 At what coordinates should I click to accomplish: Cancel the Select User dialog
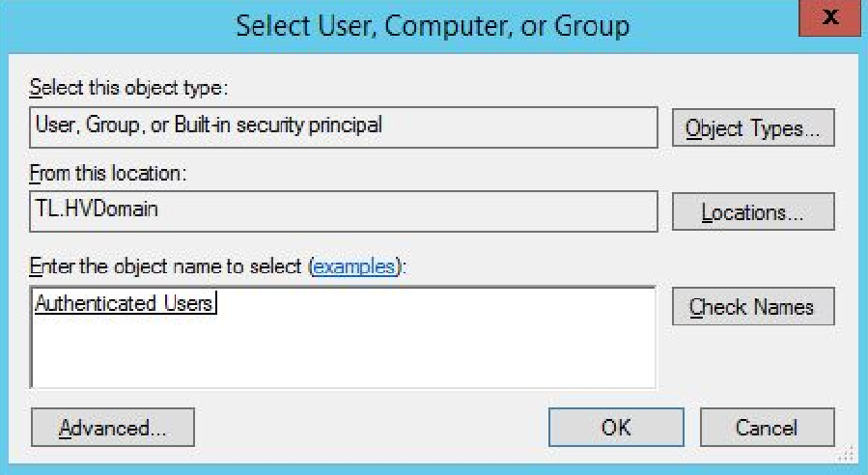pos(767,427)
